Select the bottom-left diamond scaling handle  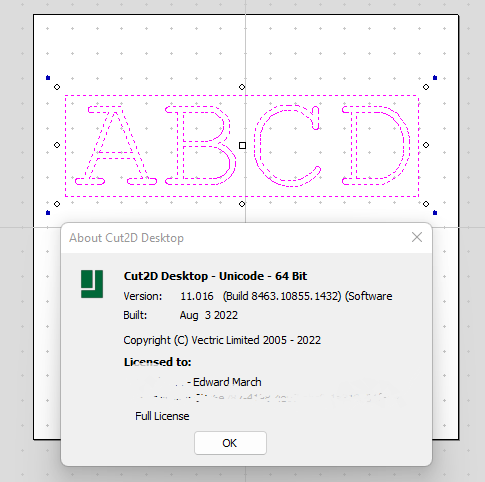tap(57, 204)
